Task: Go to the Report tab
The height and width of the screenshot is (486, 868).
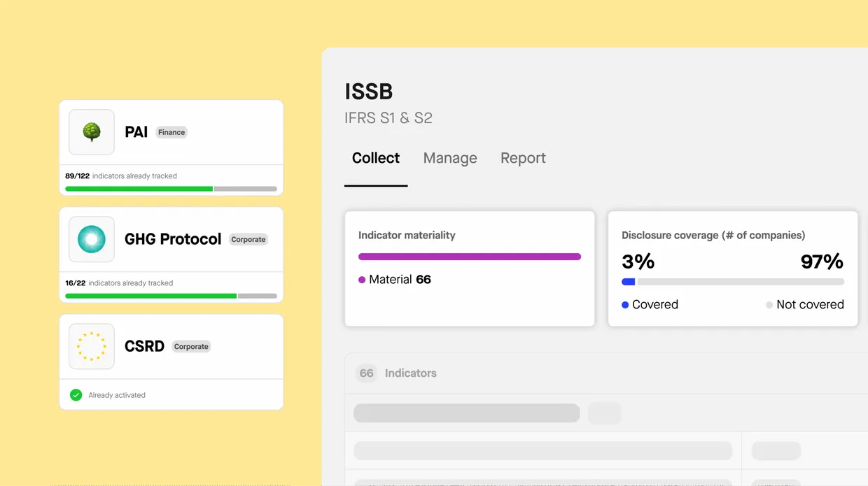Action: (523, 158)
